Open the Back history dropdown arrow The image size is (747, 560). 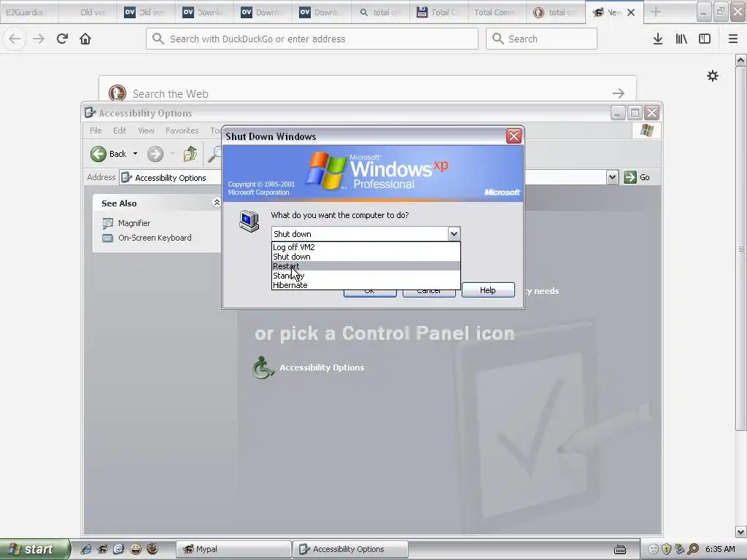(135, 154)
